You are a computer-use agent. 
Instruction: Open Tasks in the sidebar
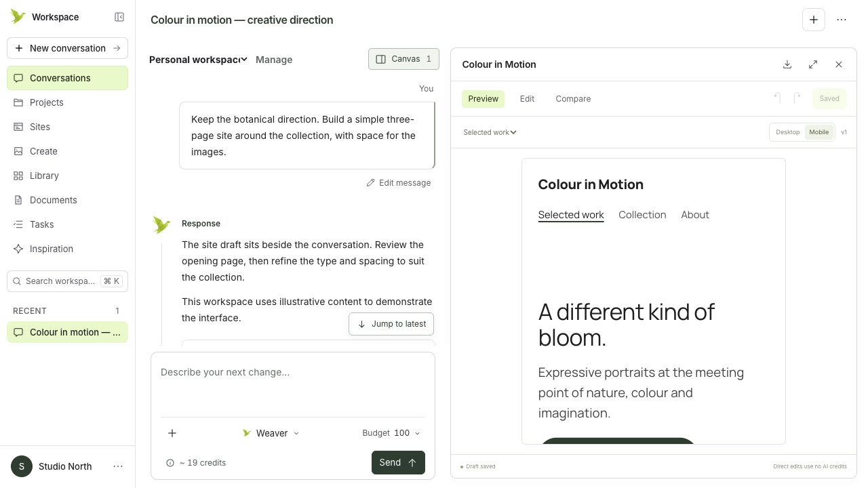67,224
